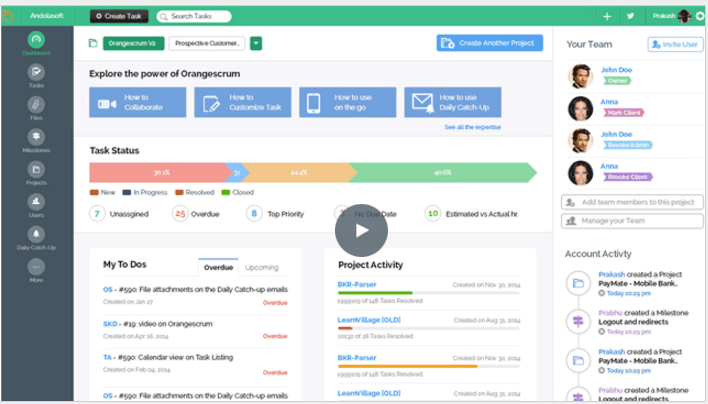The width and height of the screenshot is (708, 404).
Task: Open the settings gear in top bar
Action: pyautogui.click(x=700, y=16)
